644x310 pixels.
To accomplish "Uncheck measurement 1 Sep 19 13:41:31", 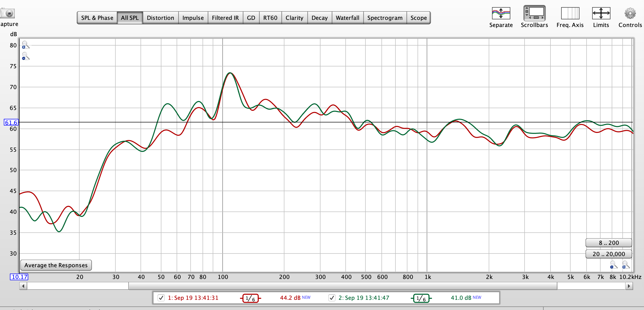I will click(x=161, y=298).
